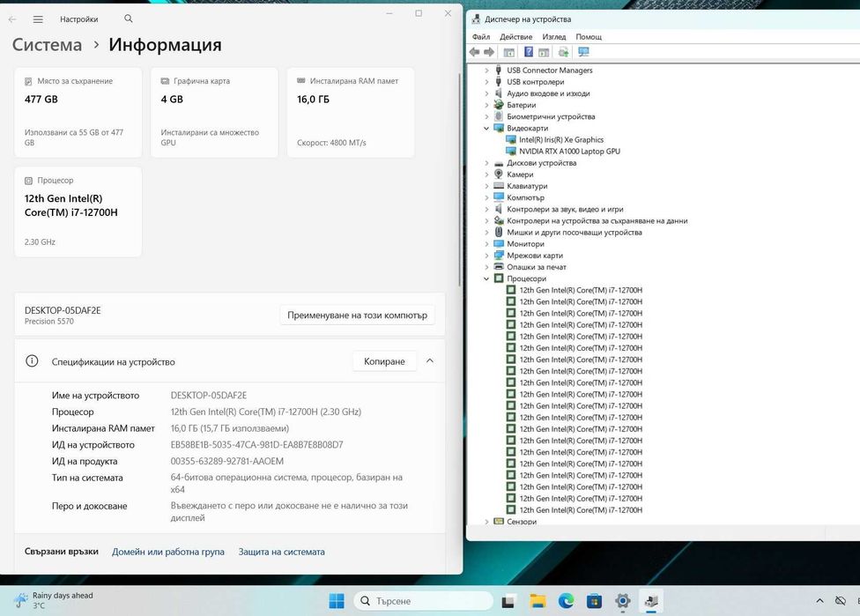860x616 pixels.
Task: Click the ИД на продукта value 00355-63289-92781-AAOEM
Action: (227, 461)
